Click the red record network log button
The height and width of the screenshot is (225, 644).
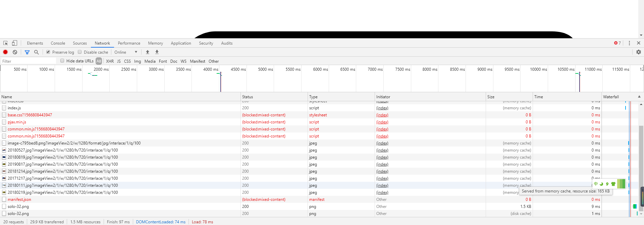(x=5, y=52)
